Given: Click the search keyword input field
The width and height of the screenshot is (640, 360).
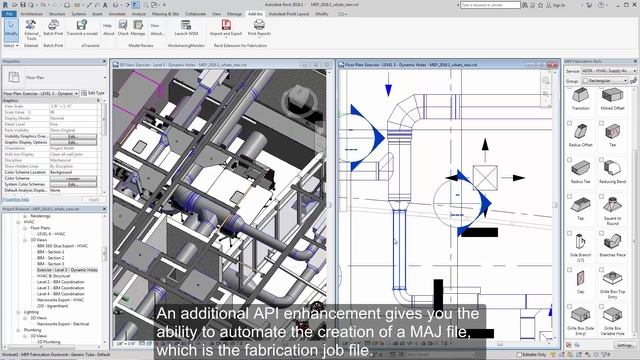Looking at the screenshot, I should tap(490, 5).
